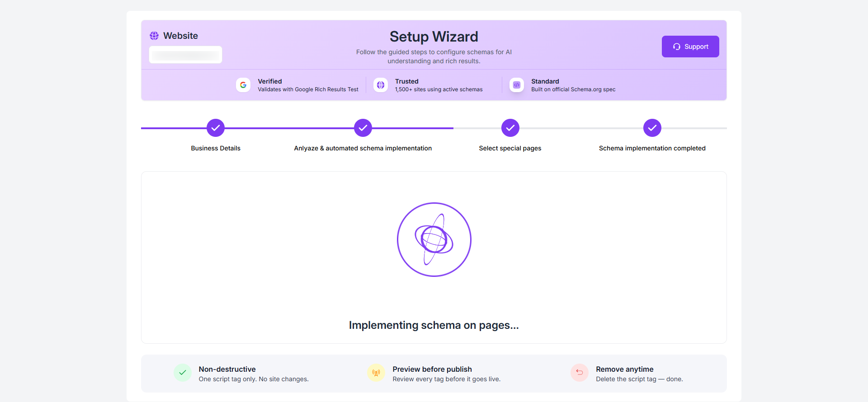
Task: Click the yellow Preview before publish icon
Action: (x=376, y=373)
